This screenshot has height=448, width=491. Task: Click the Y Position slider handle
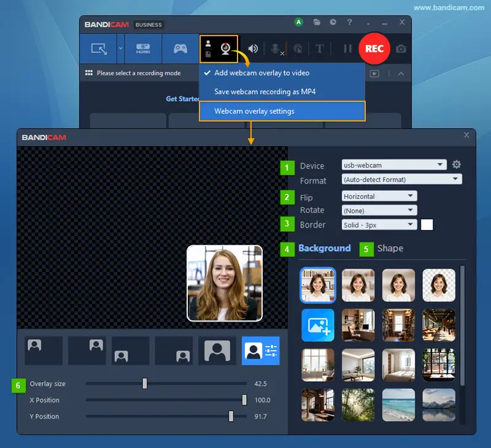coord(231,416)
